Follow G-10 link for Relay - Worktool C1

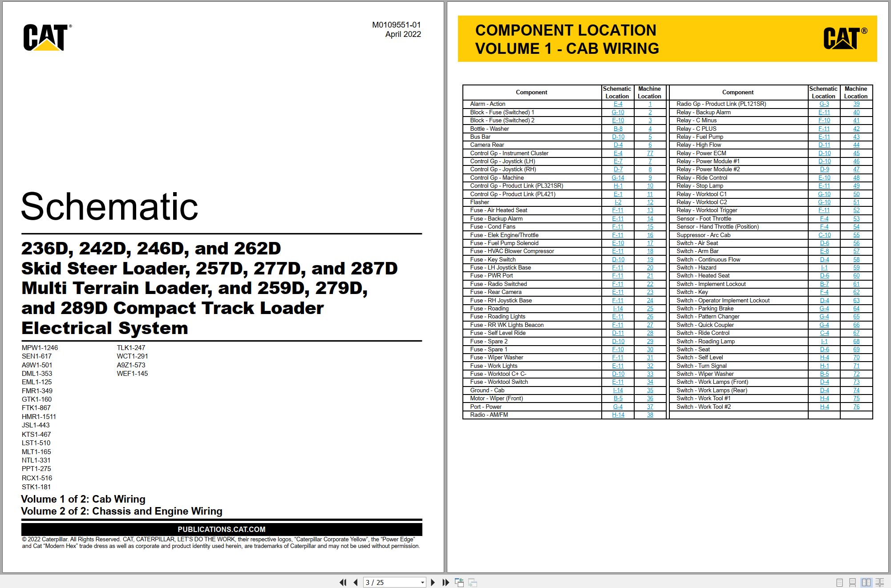click(x=824, y=194)
